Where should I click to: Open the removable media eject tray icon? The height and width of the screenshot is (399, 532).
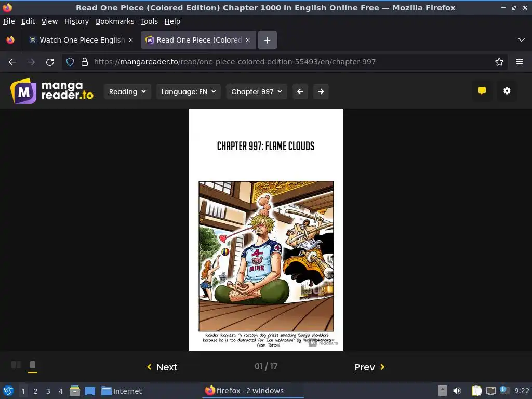443,391
